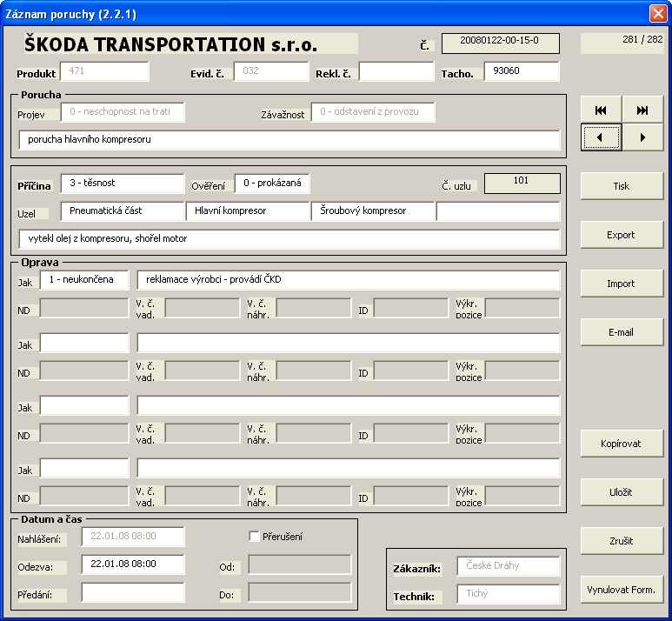Click the 'porucha hlavního kompresoru' description field
This screenshot has width=672, height=621.
coord(289,140)
